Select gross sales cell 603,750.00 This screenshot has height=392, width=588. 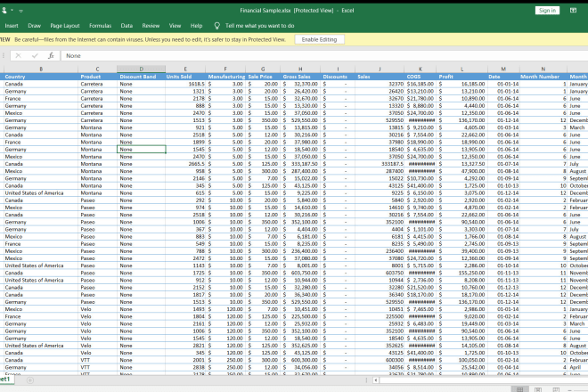(x=300, y=273)
